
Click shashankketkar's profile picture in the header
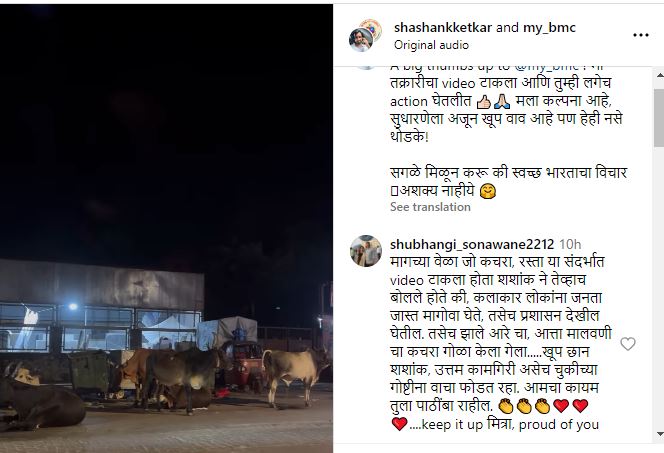361,40
